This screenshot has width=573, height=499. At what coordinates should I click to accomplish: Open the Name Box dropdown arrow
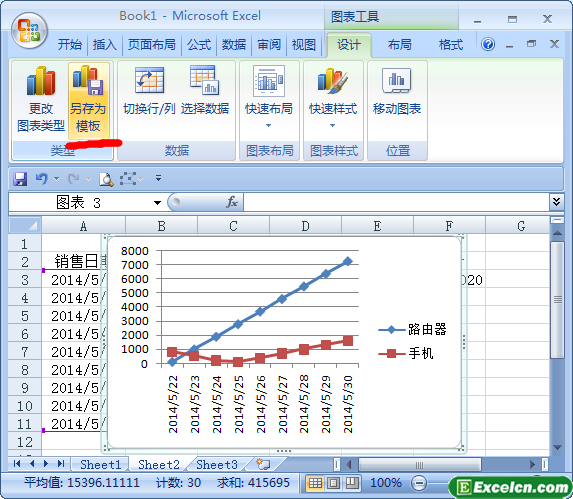pyautogui.click(x=158, y=203)
